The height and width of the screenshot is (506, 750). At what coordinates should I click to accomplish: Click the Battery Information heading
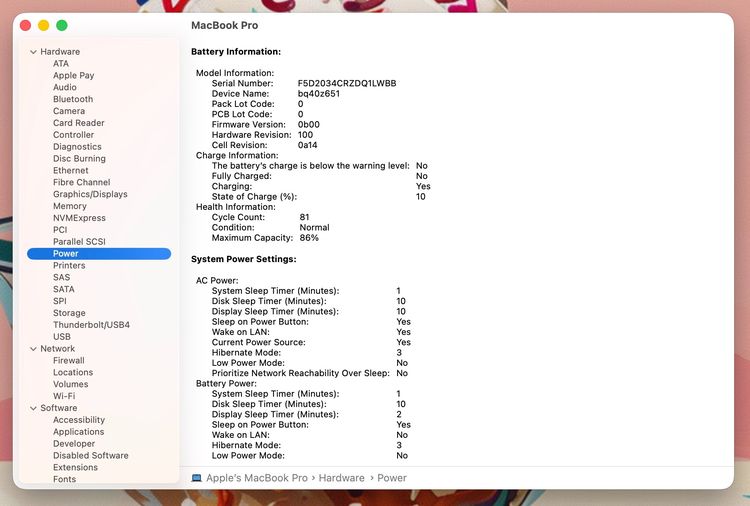click(236, 52)
